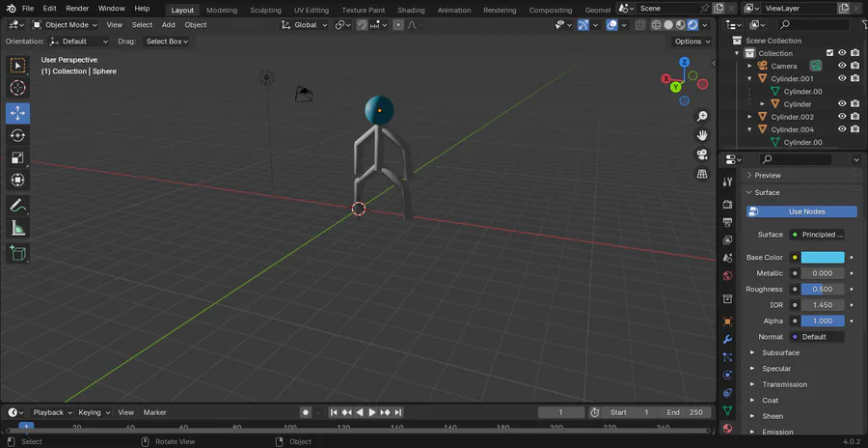Open the Options dropdown

click(692, 42)
